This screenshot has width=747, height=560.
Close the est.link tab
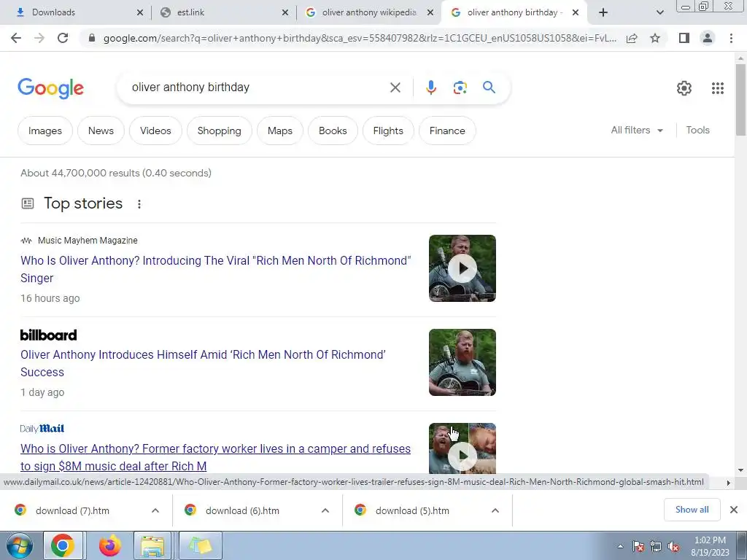[x=285, y=12]
